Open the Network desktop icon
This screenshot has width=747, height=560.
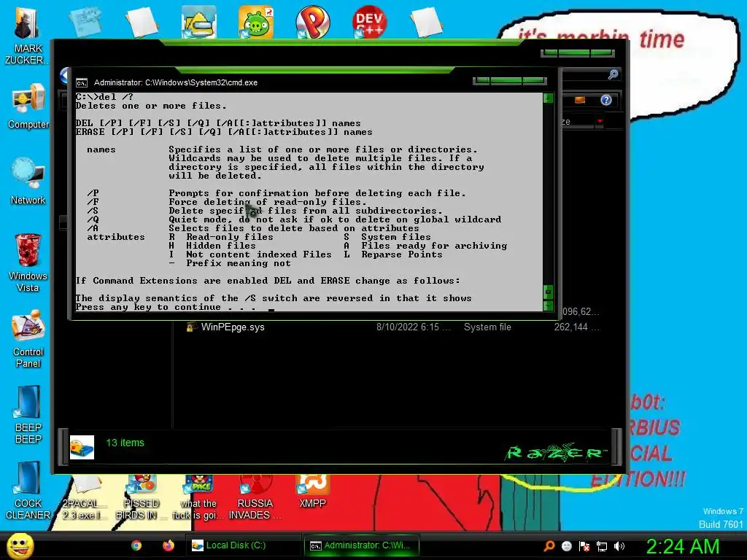pos(28,181)
